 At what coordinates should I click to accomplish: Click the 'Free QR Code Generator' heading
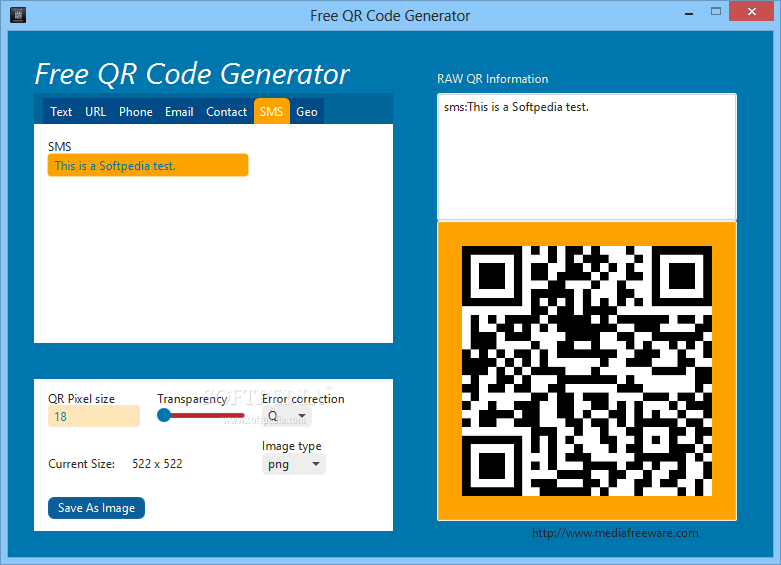point(192,74)
